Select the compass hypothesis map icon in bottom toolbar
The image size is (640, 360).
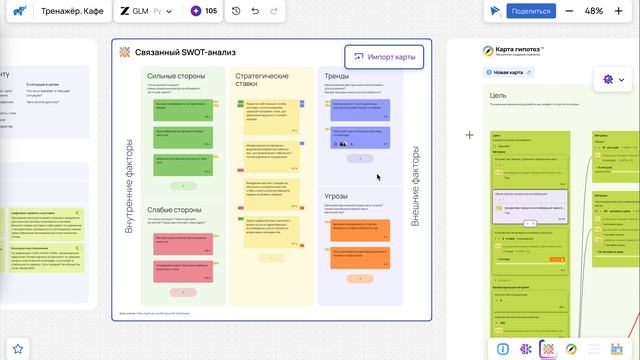[571, 349]
